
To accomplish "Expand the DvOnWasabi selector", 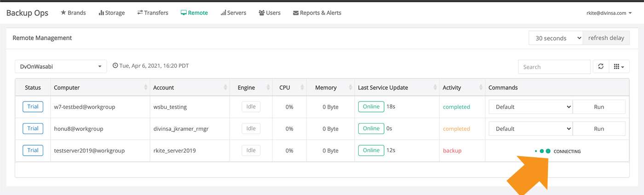I will 61,66.
